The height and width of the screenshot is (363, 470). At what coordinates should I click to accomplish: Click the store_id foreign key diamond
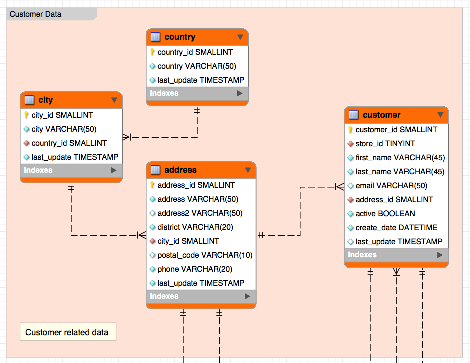point(350,144)
